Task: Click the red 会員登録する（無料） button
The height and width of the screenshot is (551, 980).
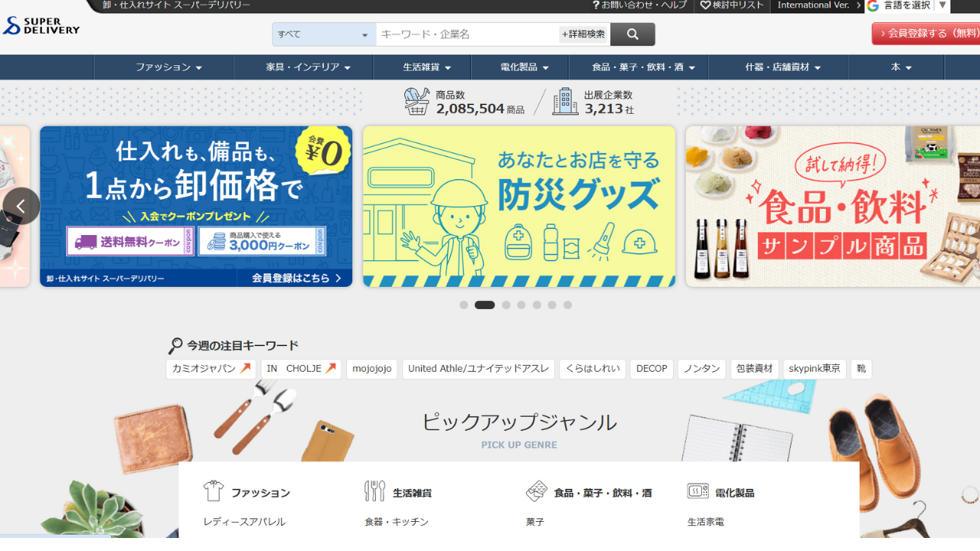Action: (926, 34)
